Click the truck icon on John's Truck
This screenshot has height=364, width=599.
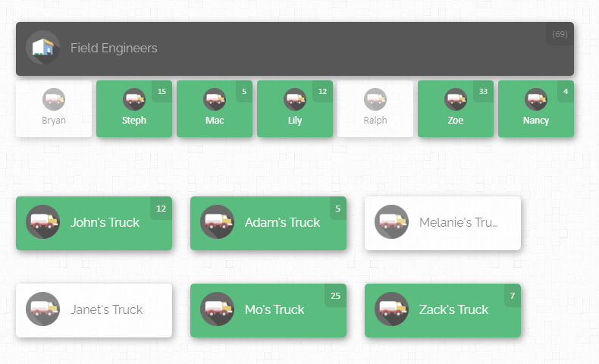42,222
